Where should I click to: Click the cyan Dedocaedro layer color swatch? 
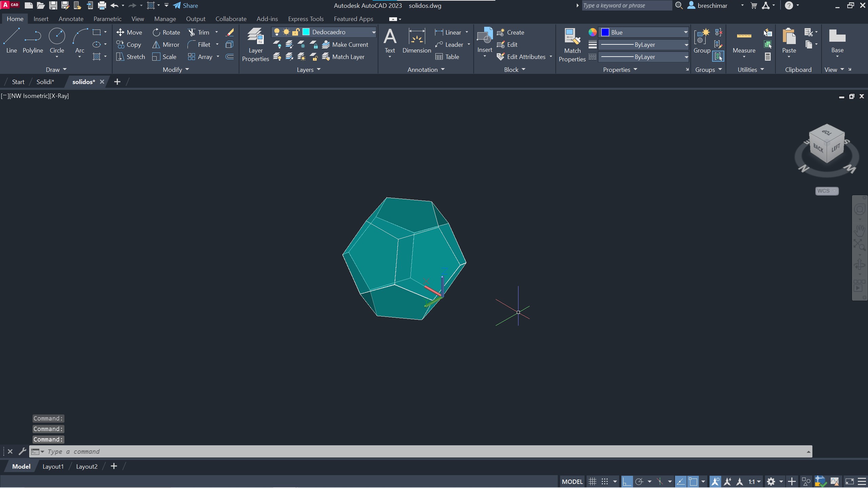pos(306,32)
